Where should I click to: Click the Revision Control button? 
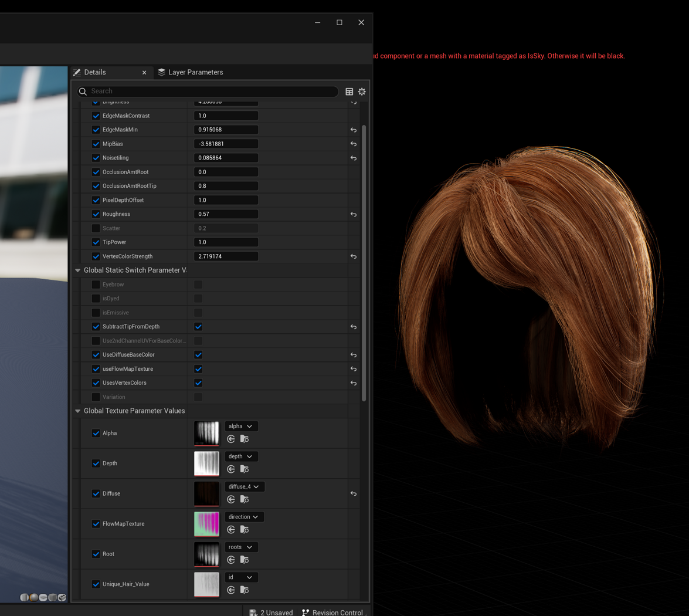click(x=332, y=612)
